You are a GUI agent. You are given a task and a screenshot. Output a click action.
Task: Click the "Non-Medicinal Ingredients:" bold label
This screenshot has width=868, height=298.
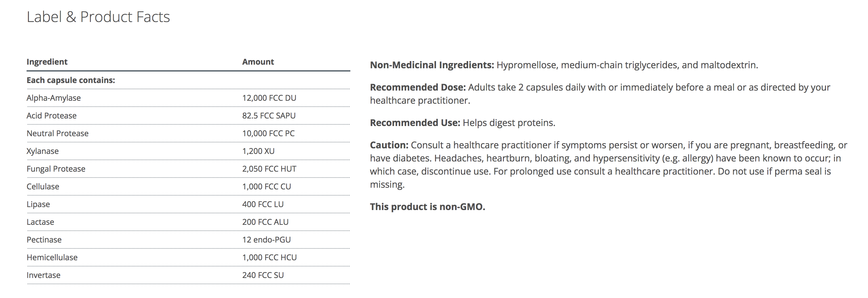click(432, 65)
